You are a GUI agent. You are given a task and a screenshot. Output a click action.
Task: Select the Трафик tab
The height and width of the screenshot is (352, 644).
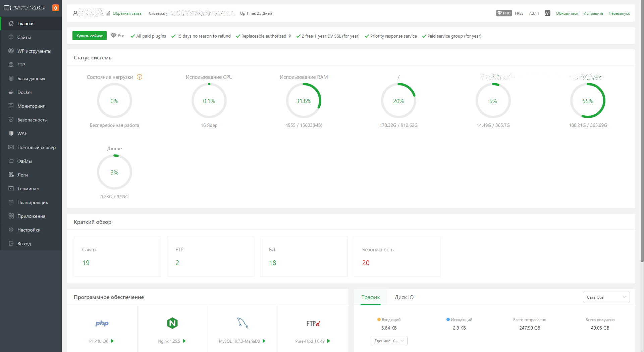coord(371,297)
